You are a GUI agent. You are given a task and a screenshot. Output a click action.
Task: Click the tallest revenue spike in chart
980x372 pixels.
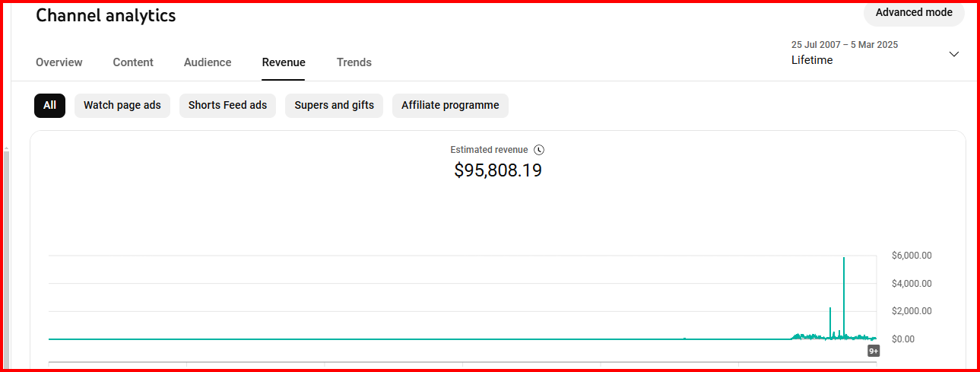click(x=844, y=297)
